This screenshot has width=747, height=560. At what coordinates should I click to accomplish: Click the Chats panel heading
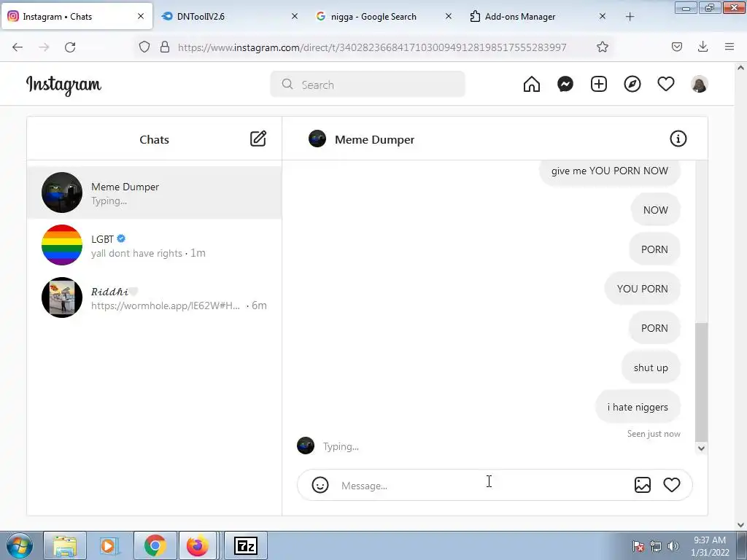[155, 139]
